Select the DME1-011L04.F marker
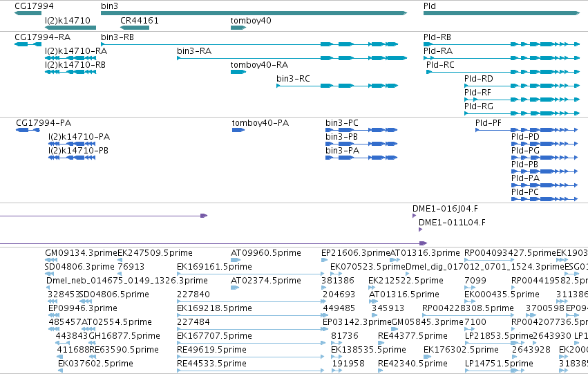Screen dimensions: 588x374 pyautogui.click(x=420, y=230)
